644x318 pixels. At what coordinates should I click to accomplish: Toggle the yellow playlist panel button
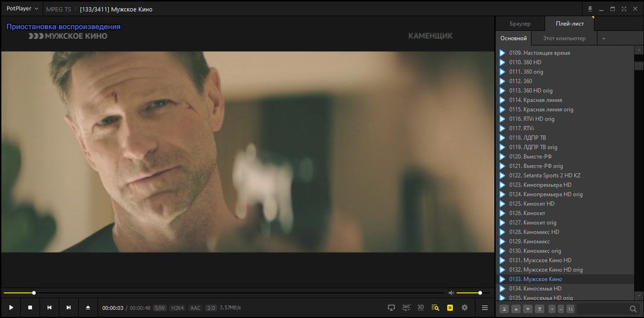pyautogui.click(x=450, y=307)
